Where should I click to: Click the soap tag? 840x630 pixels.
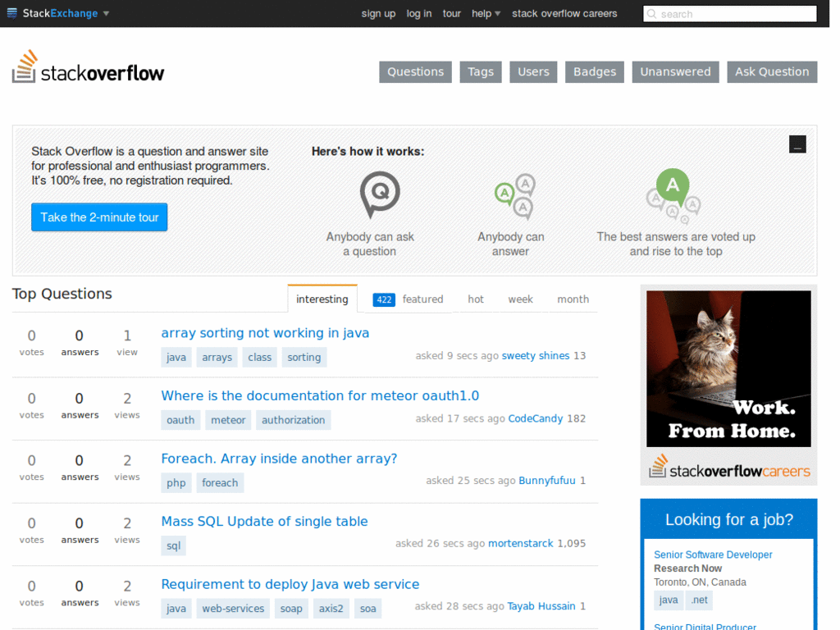tap(291, 608)
